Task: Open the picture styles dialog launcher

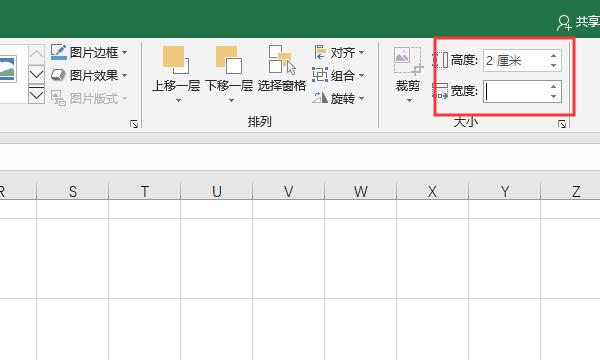Action: 134,124
